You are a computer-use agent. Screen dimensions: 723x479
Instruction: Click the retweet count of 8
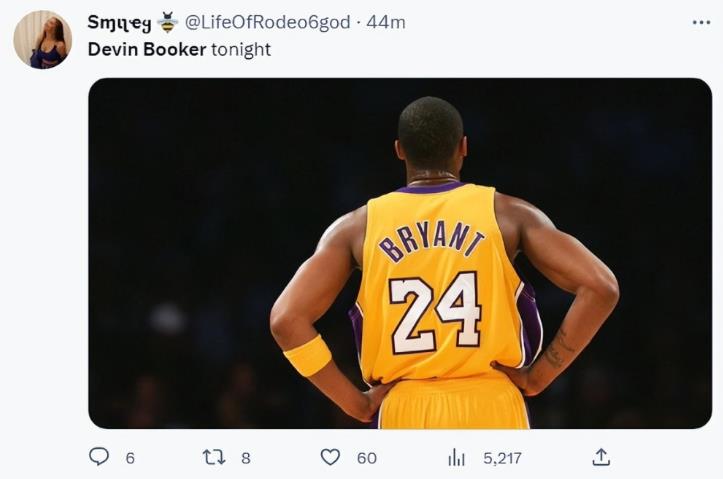pyautogui.click(x=245, y=458)
